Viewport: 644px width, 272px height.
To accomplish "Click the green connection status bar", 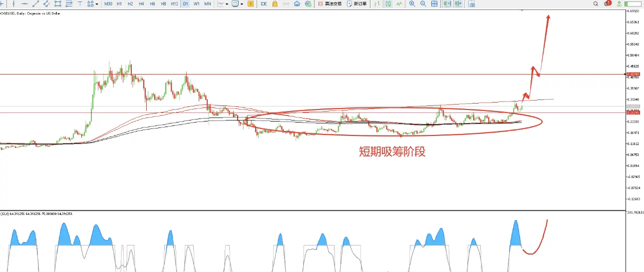I will coord(633,4).
